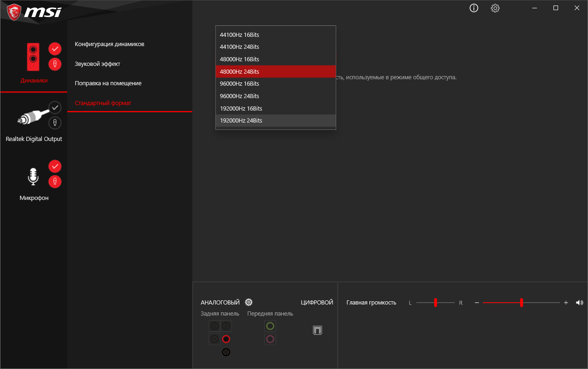Choose 192000Hz 24Bits format
The height and width of the screenshot is (369, 588).
pos(276,120)
